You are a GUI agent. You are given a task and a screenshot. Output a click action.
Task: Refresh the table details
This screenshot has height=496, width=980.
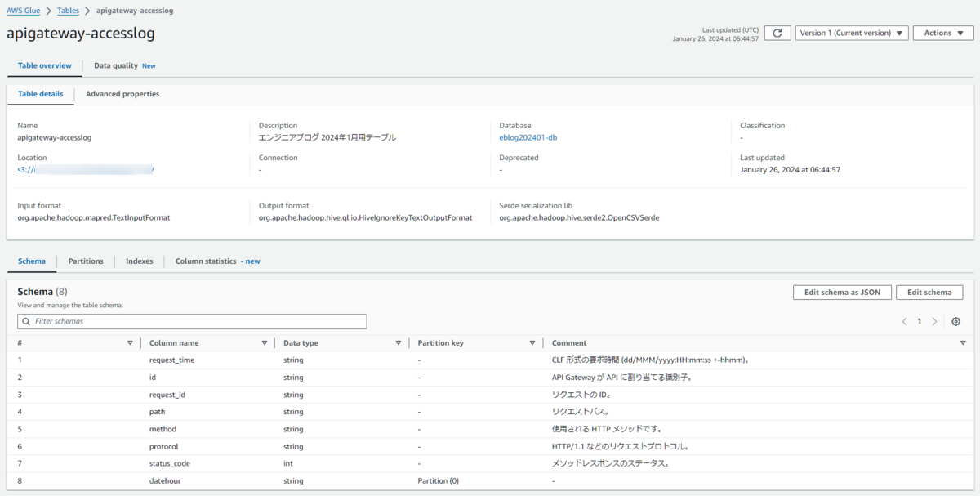coord(777,33)
